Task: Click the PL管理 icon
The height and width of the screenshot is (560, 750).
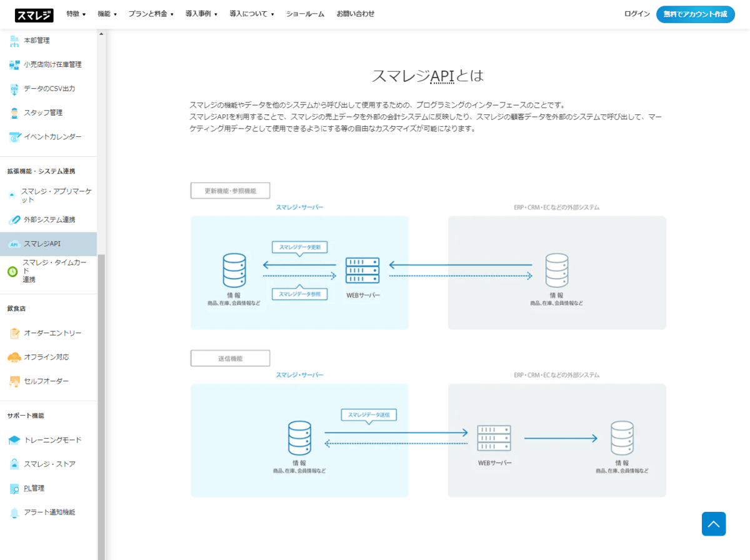Action: (14, 489)
